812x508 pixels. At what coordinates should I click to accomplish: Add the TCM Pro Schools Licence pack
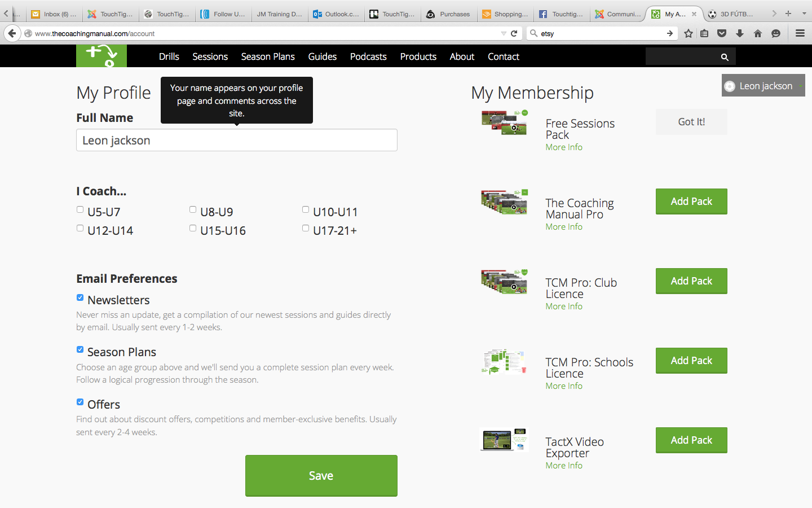point(691,361)
